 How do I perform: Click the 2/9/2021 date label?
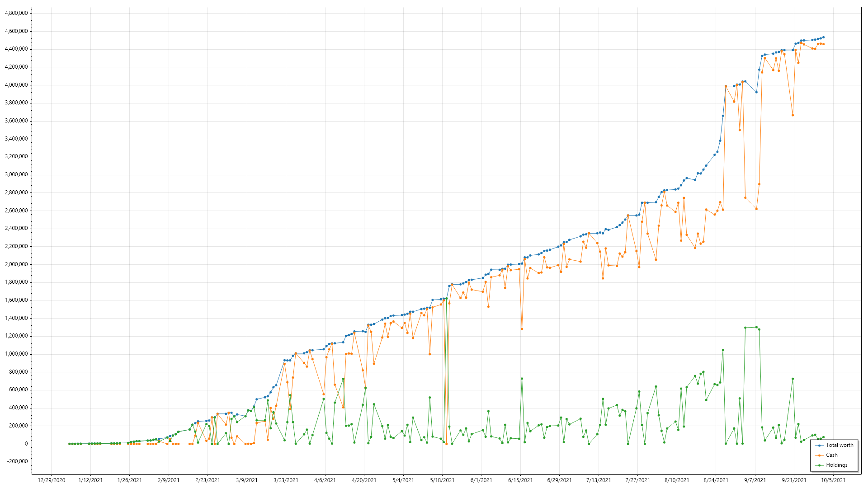(169, 480)
